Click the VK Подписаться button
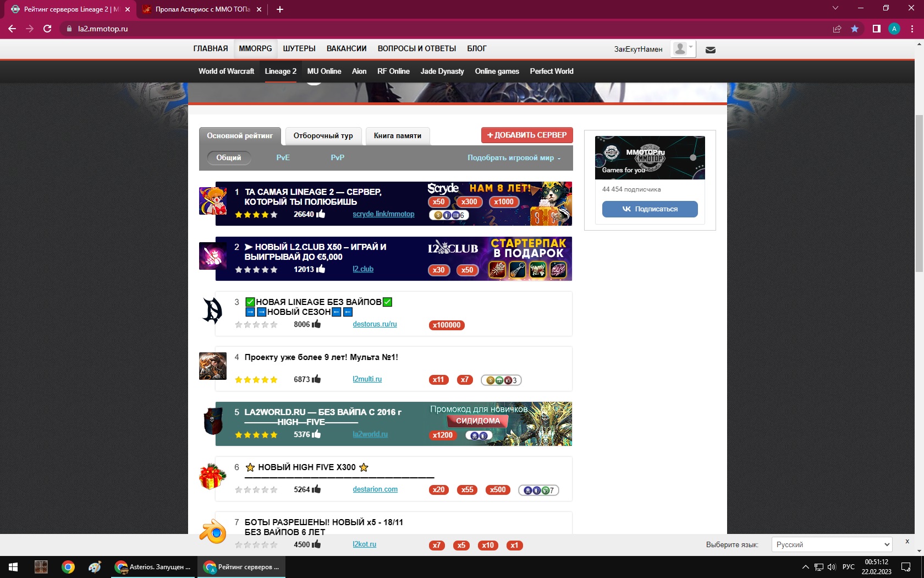Image resolution: width=924 pixels, height=578 pixels. click(x=650, y=209)
